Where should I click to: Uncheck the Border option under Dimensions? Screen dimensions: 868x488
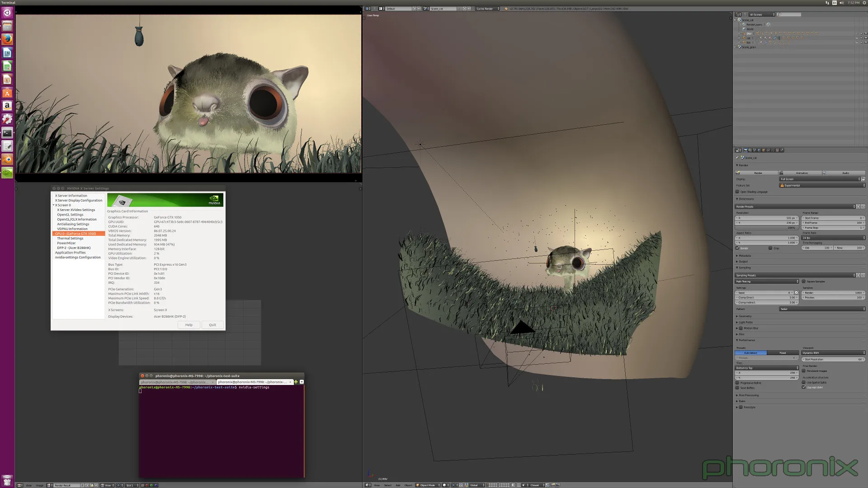coord(737,248)
